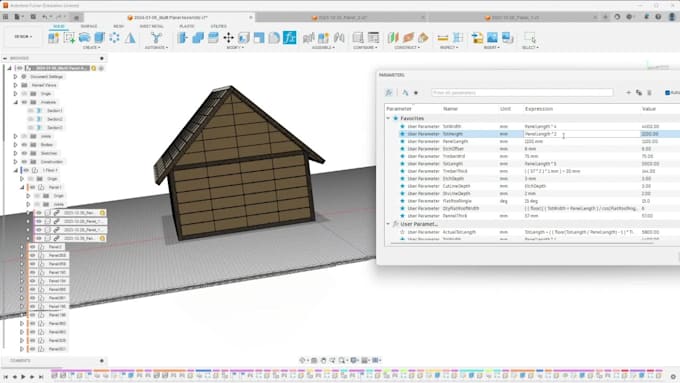Viewport: 680px width, 383px height.
Task: Click the Automate tool icon
Action: pyautogui.click(x=156, y=38)
